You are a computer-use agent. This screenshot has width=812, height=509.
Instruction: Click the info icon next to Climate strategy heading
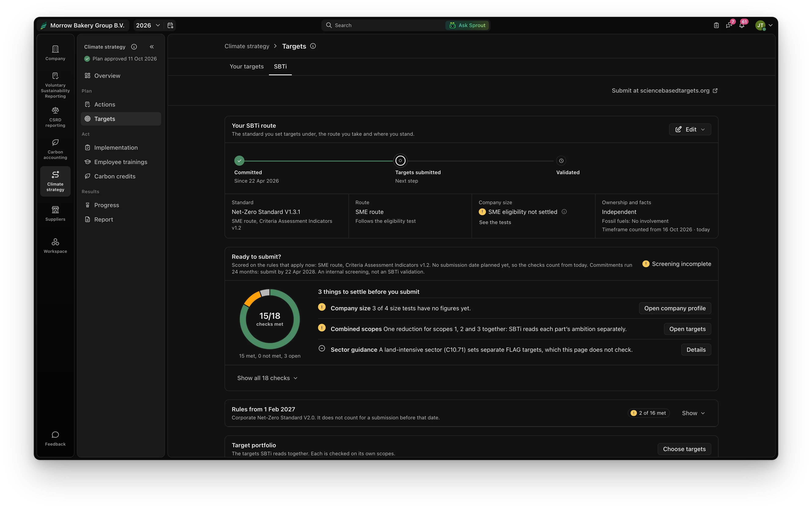pyautogui.click(x=134, y=47)
